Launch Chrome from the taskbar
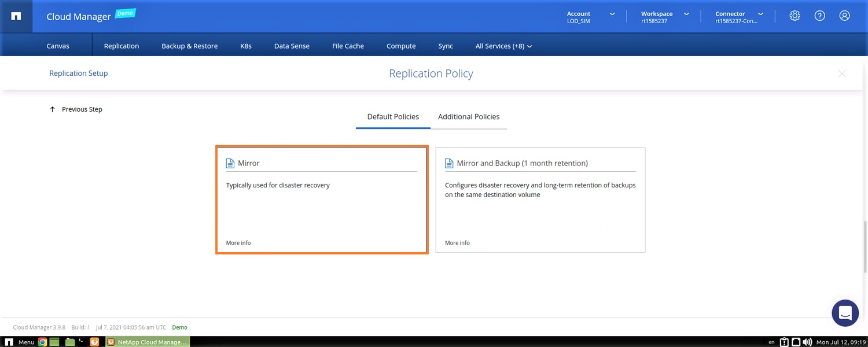868x347 pixels. 42,342
